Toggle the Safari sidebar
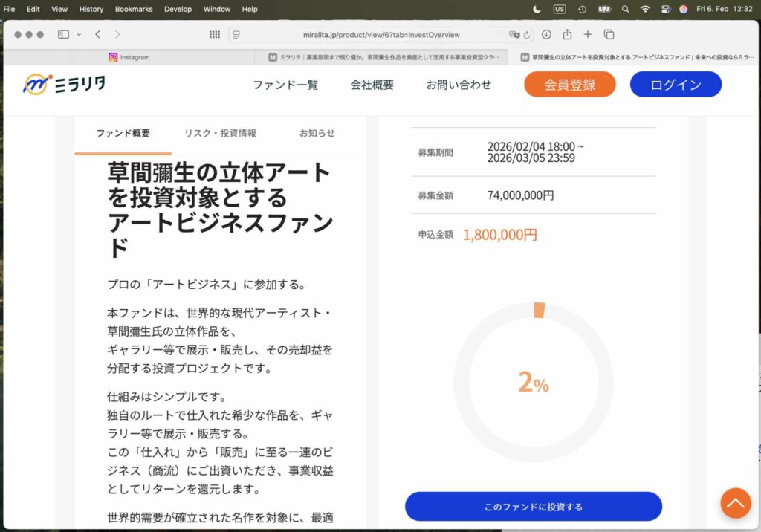Viewport: 761px width, 532px height. [x=63, y=34]
